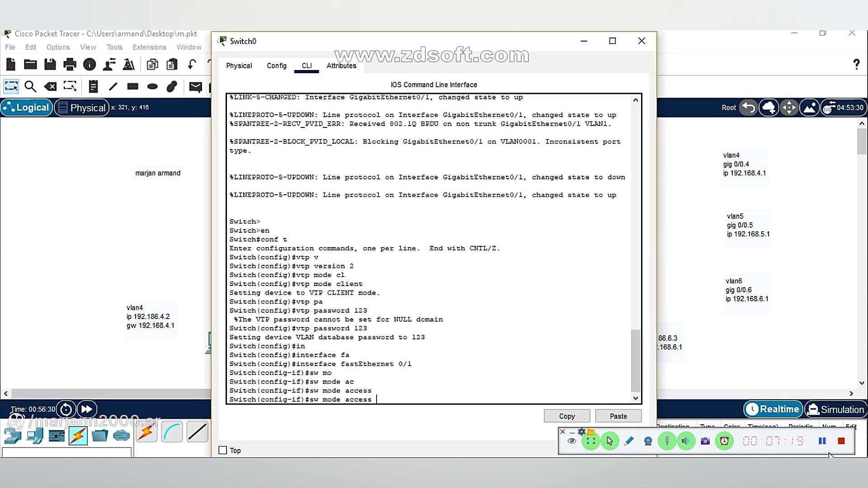Viewport: 868px width, 488px height.
Task: Click the Open file folder icon
Action: pos(30,65)
